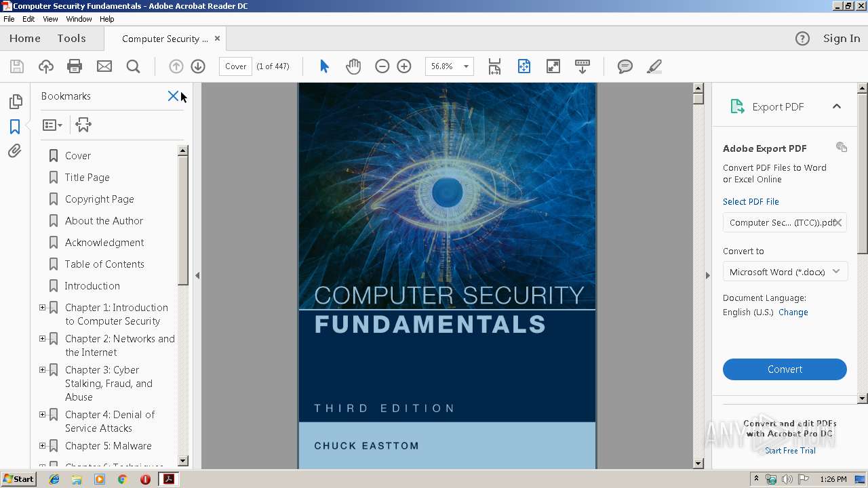Zoom out with minus icon
868x488 pixels.
point(382,66)
